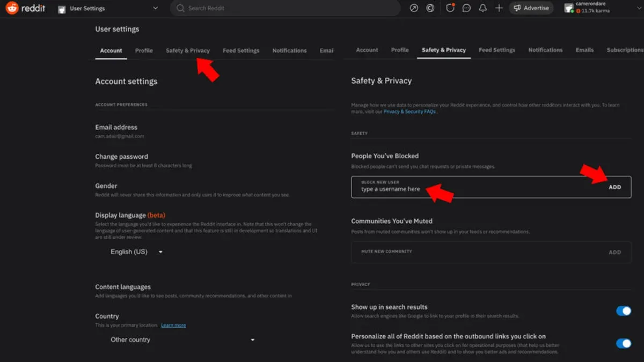Viewport: 644px width, 362px height.
Task: Click the active underlined Safety & Privacy tab
Action: coord(444,50)
